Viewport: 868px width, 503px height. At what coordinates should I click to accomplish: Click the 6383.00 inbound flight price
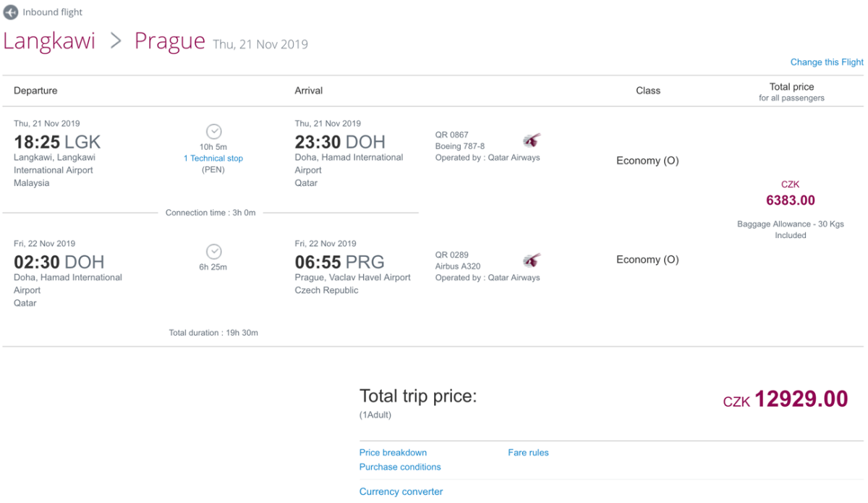tap(791, 200)
